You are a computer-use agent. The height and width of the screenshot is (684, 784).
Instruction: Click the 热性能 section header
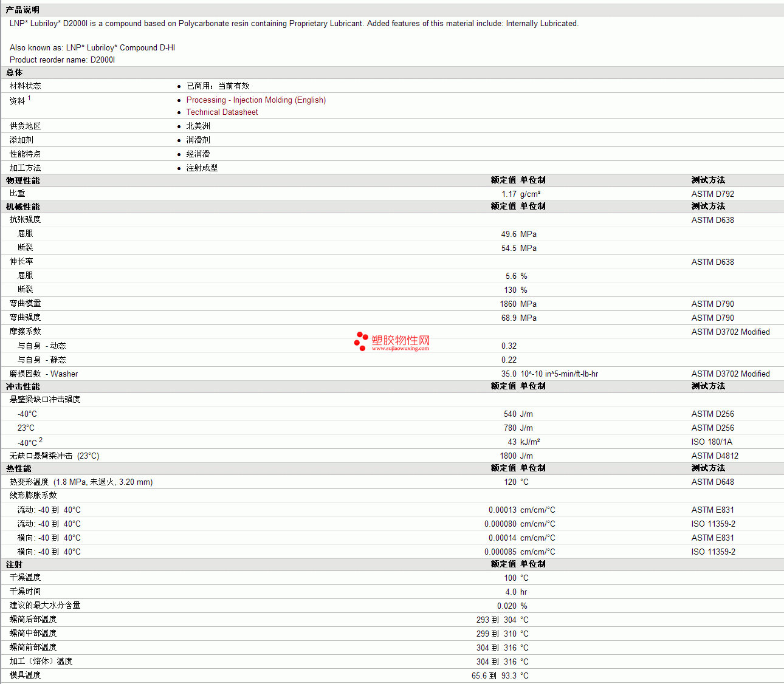click(19, 469)
